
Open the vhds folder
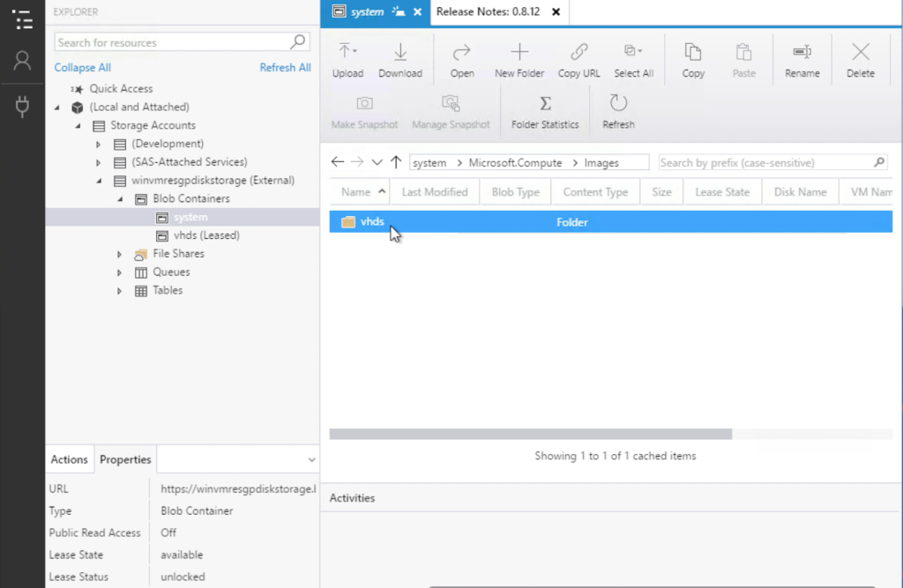tap(373, 221)
